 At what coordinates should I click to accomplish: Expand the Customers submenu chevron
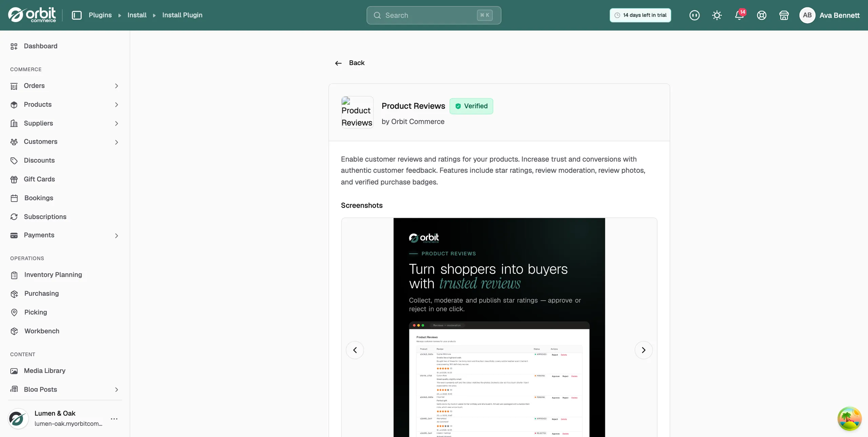click(x=116, y=142)
